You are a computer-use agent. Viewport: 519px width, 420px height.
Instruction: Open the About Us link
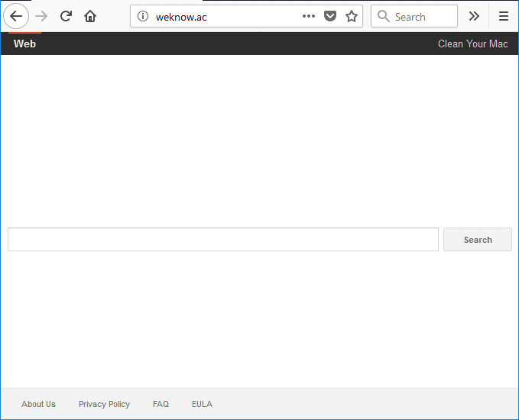point(38,404)
